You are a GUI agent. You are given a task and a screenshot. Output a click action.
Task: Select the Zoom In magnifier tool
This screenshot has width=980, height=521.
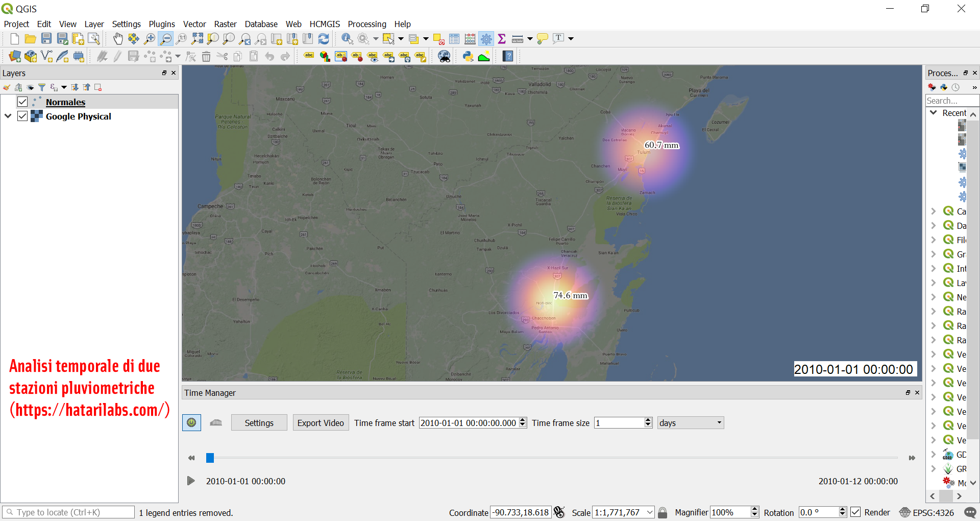point(150,39)
